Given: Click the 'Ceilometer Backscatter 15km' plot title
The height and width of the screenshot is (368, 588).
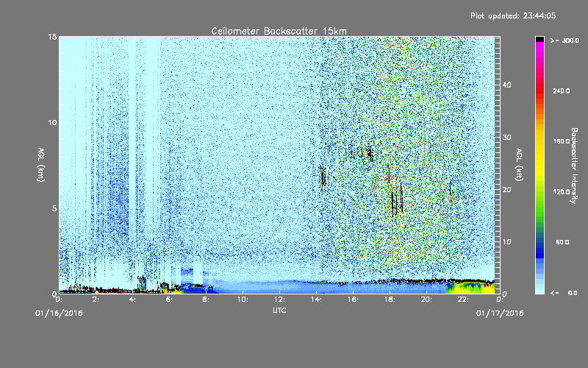Looking at the screenshot, I should 279,31.
